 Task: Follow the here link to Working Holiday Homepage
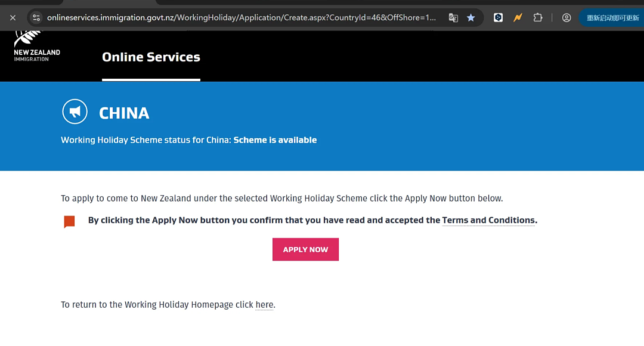[x=264, y=305]
